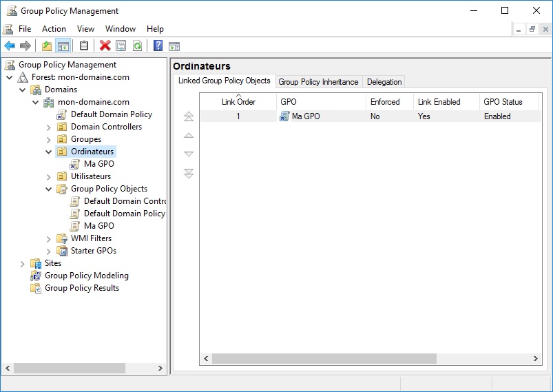553x392 pixels.
Task: Open the Window menu
Action: (121, 29)
